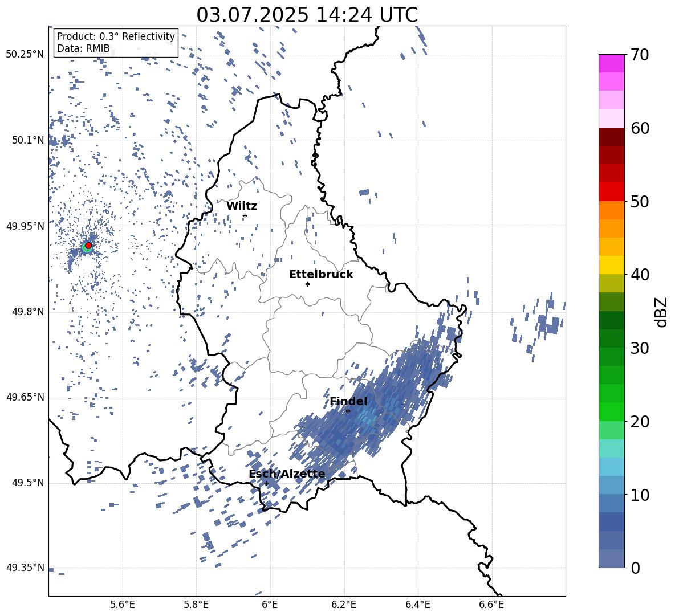Click the bright green colorbar segment near 20
The image size is (675, 616).
611,411
